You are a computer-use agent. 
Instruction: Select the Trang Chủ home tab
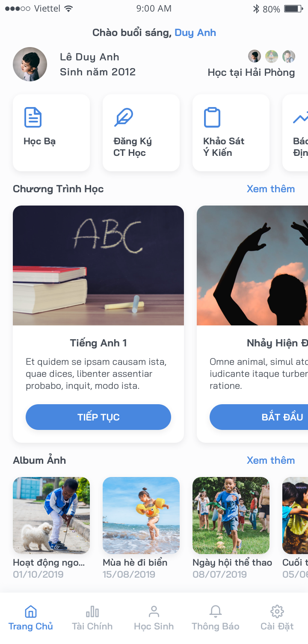[31, 619]
